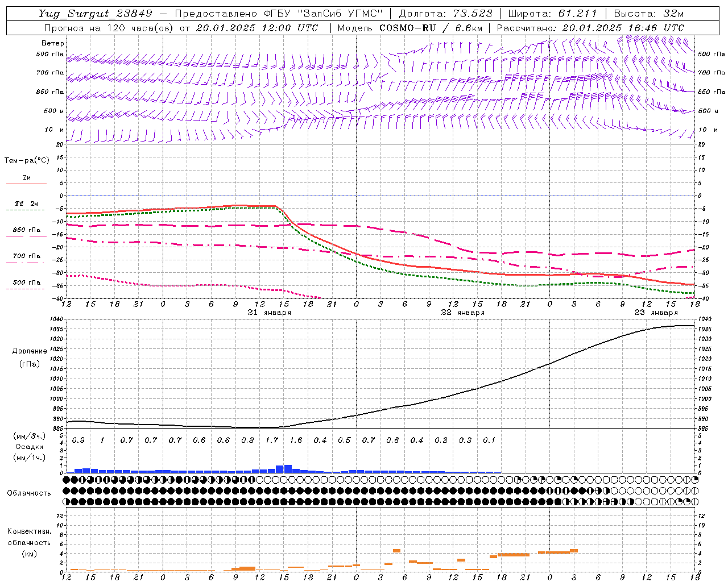Click the red 2м temperature legend line

pos(26,184)
